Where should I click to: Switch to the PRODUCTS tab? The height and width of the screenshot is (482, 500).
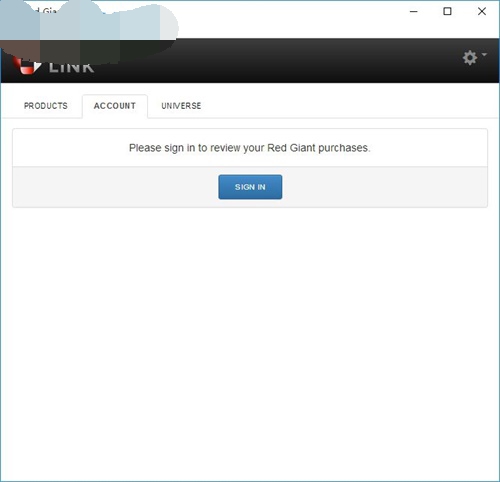[46, 106]
